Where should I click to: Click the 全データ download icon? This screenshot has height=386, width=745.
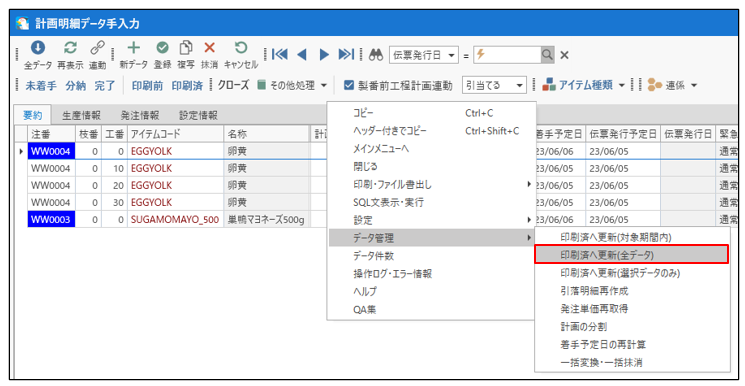38,48
